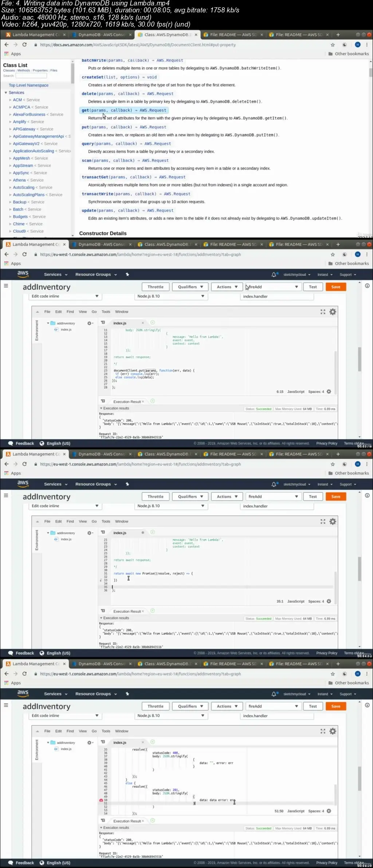Screen dimensions: 373x868
Task: Click the Class List search field in the docs frame
Action: (31, 76)
